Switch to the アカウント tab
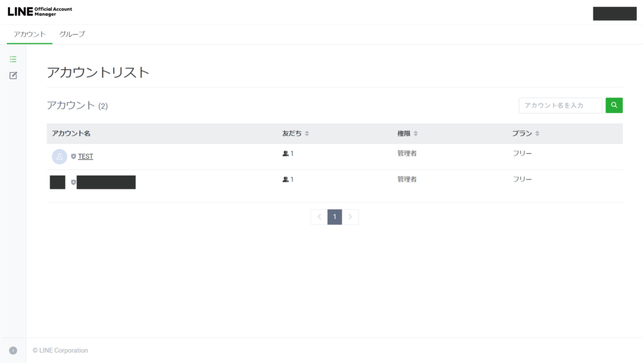 [30, 34]
